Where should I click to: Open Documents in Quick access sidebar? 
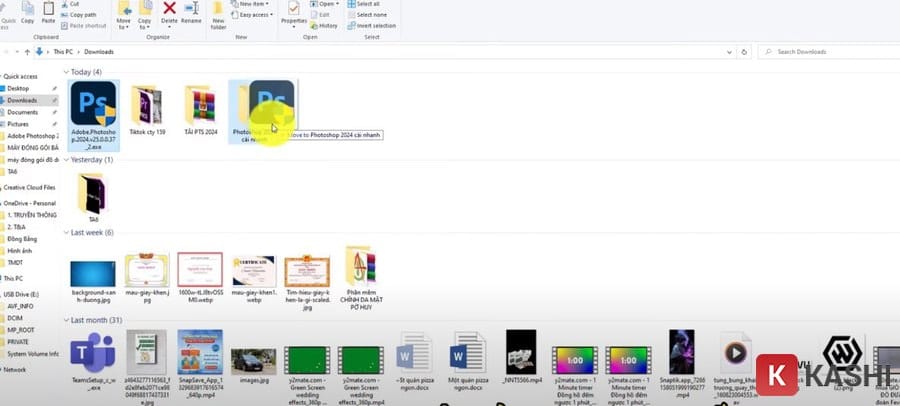(23, 112)
